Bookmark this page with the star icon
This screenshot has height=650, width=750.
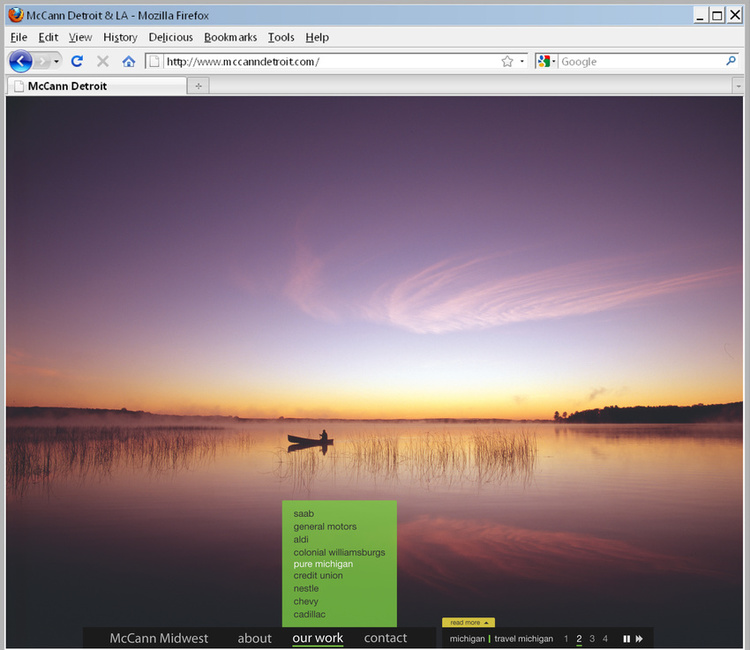507,61
